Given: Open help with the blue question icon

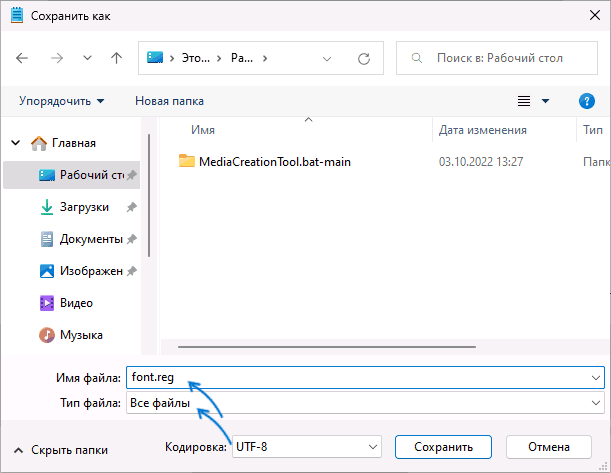Looking at the screenshot, I should pyautogui.click(x=586, y=101).
